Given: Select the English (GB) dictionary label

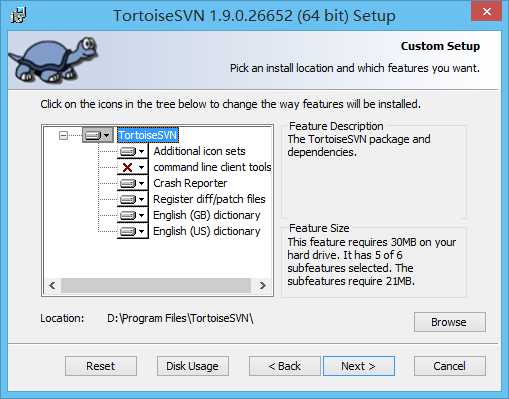Looking at the screenshot, I should (x=207, y=215).
